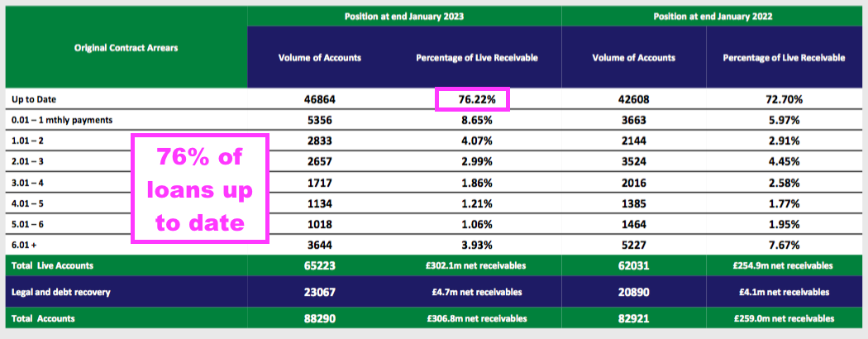
Task: Select the 2.58% cell
Action: pyautogui.click(x=784, y=183)
